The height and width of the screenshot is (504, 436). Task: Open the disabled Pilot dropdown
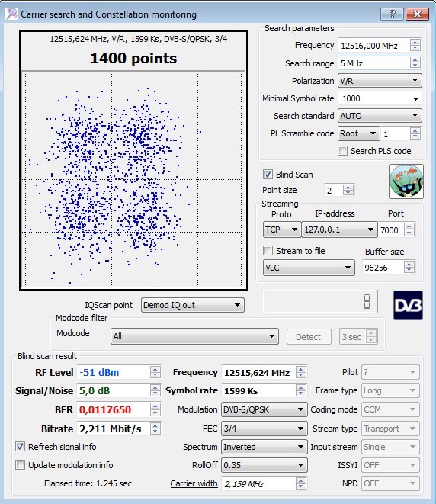(390, 372)
